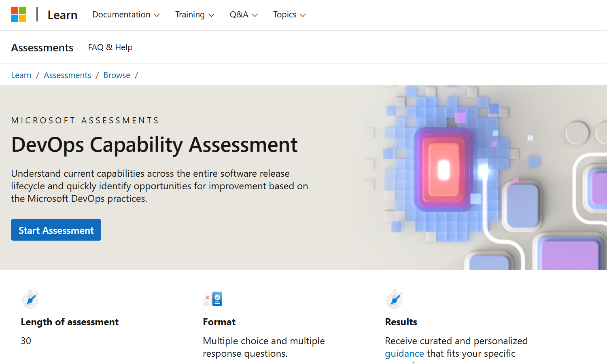Expand the Q&A menu
The image size is (607, 364).
tap(244, 15)
